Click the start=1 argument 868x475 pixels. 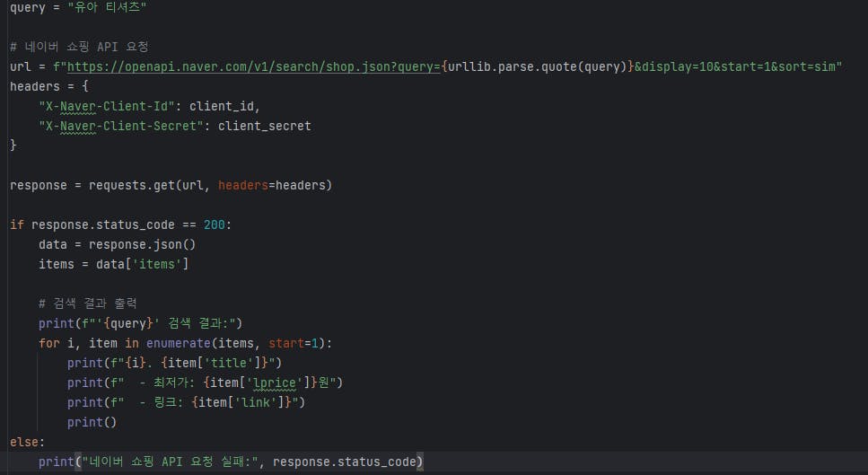coord(294,343)
